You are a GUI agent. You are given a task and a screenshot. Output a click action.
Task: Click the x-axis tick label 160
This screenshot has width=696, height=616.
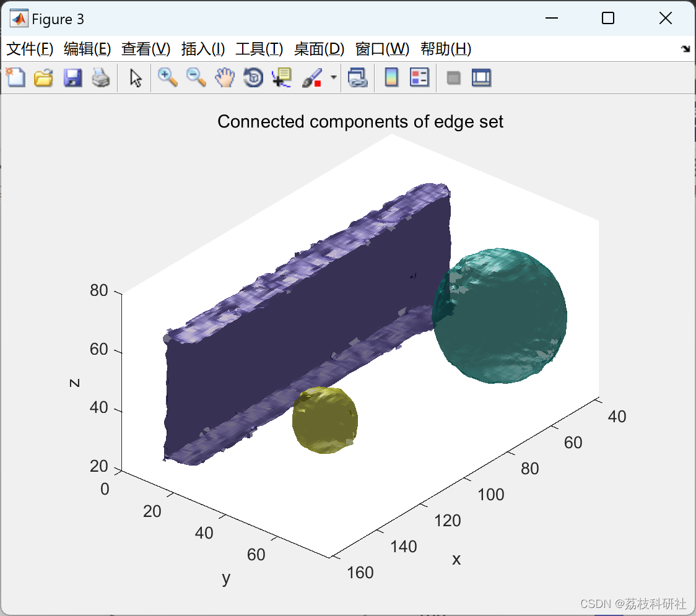[x=360, y=573]
